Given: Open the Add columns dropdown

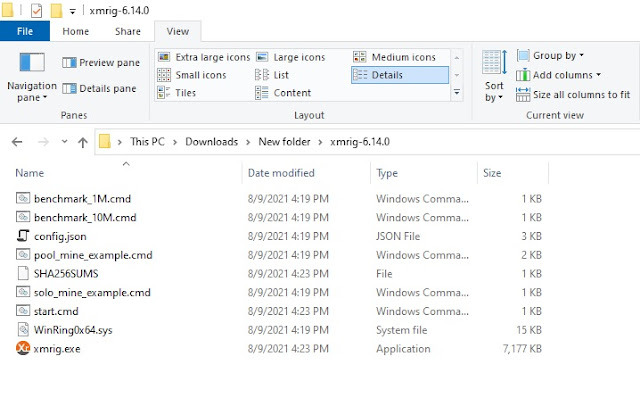Looking at the screenshot, I should click(x=558, y=75).
